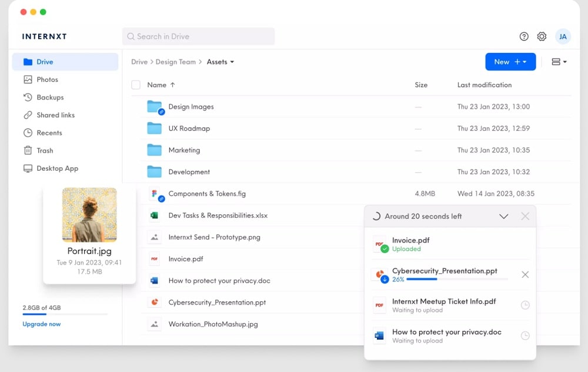Click the 2.8GB of 4GB storage bar
Viewport: 588px width, 372px height.
click(65, 314)
